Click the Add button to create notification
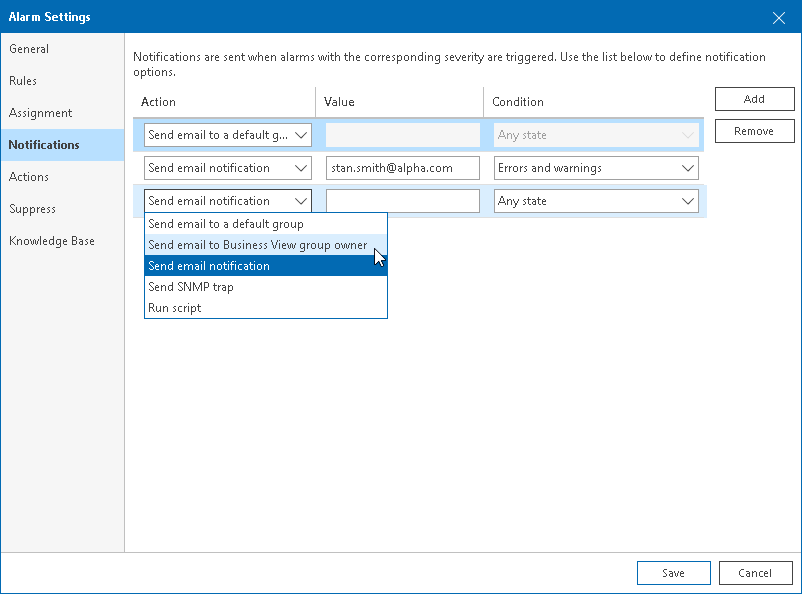Viewport: 802px width, 594px height. click(754, 99)
